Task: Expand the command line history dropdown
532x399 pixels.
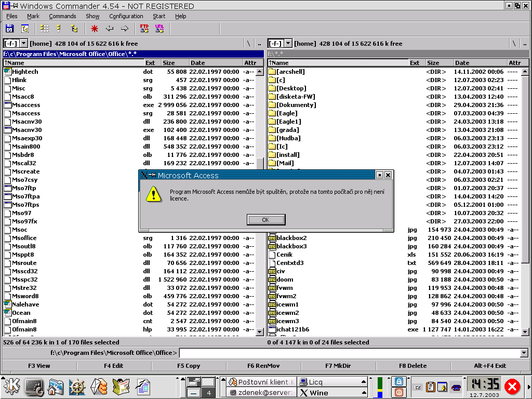Action: pyautogui.click(x=524, y=353)
